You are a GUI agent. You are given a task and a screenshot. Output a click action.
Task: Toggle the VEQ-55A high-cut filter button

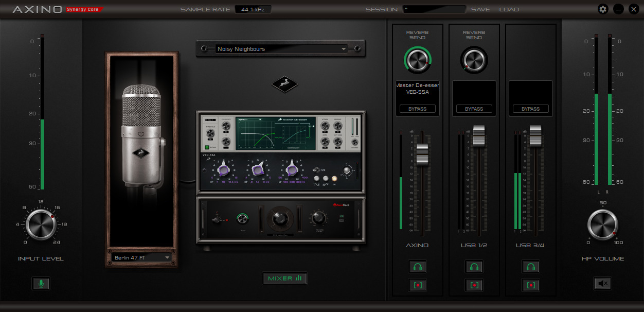coord(326,179)
